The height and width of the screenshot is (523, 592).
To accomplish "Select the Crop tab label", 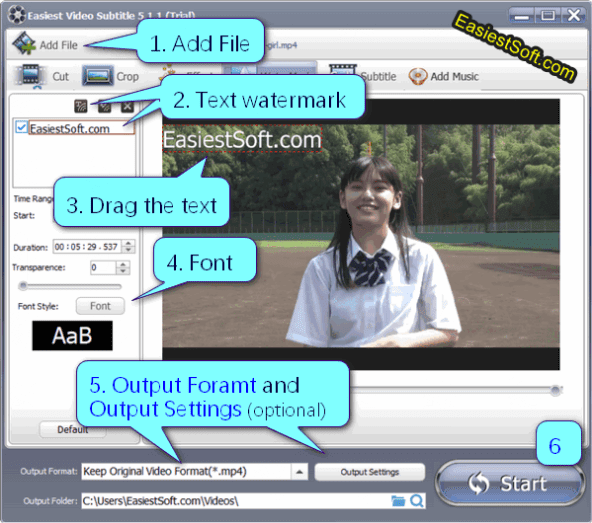I will click(128, 77).
